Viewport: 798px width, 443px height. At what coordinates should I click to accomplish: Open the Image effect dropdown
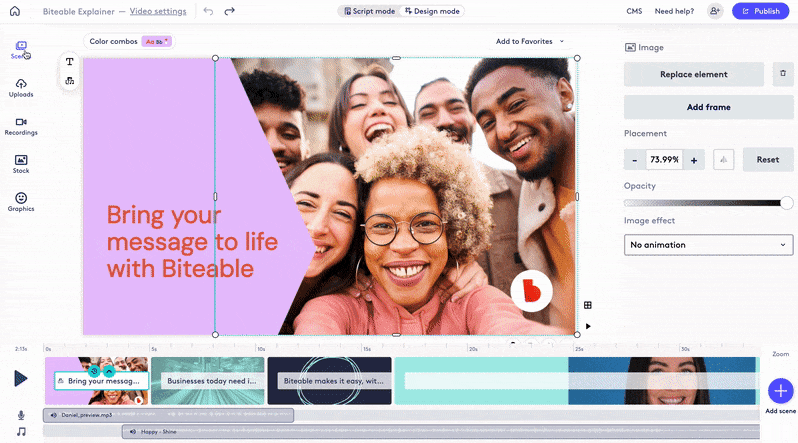click(708, 244)
